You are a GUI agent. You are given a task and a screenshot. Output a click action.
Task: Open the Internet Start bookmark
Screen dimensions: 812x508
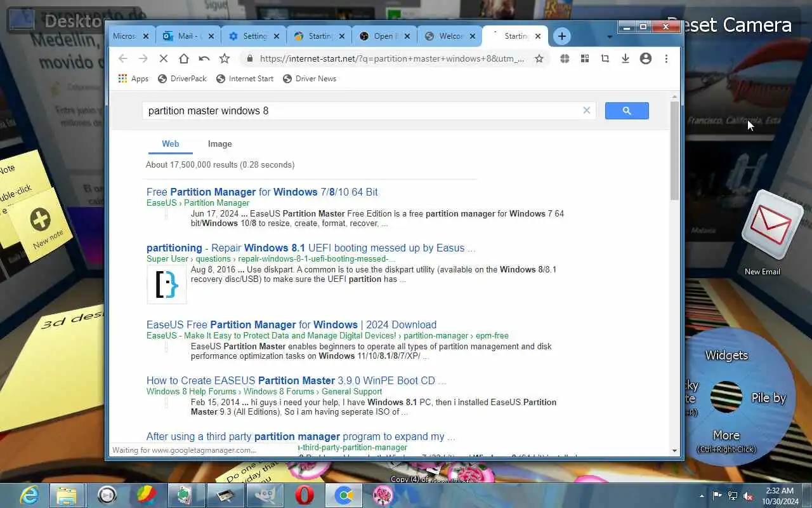pos(245,79)
